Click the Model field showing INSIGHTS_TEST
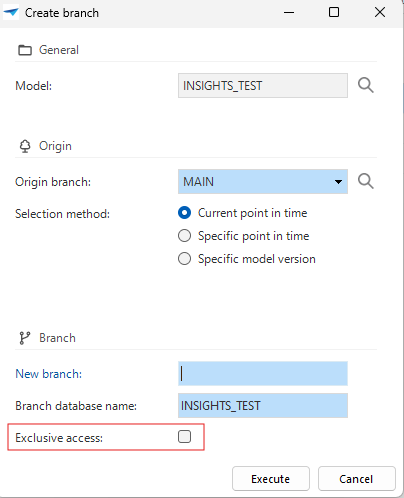 [x=263, y=86]
